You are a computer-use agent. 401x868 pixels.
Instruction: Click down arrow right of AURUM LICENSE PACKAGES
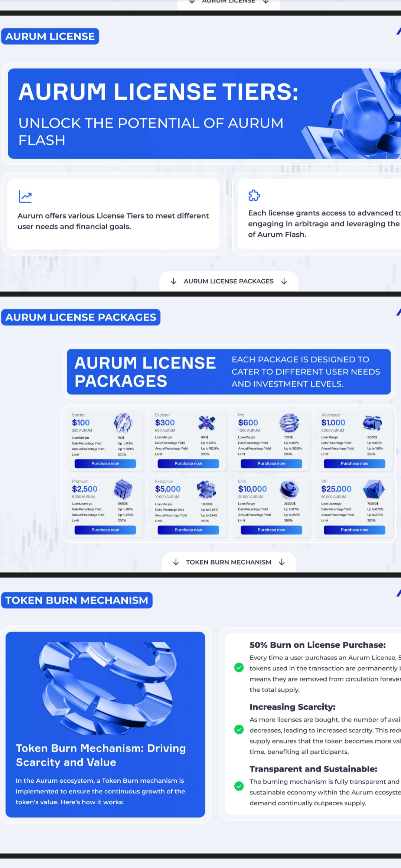click(284, 281)
